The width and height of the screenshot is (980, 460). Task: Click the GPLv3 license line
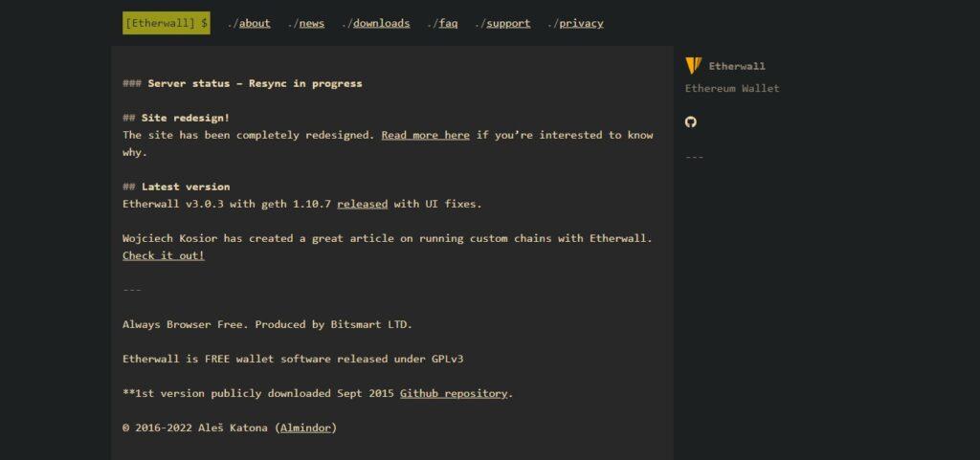point(293,359)
